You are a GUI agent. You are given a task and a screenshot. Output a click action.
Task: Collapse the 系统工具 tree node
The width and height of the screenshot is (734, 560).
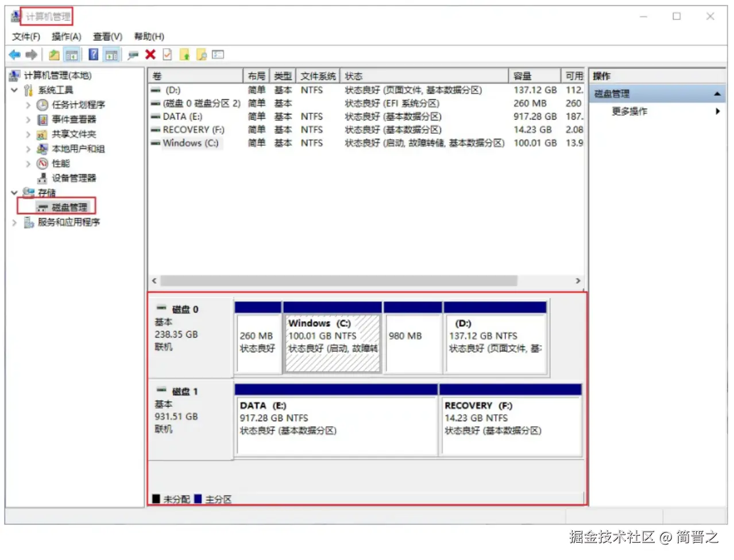point(14,90)
